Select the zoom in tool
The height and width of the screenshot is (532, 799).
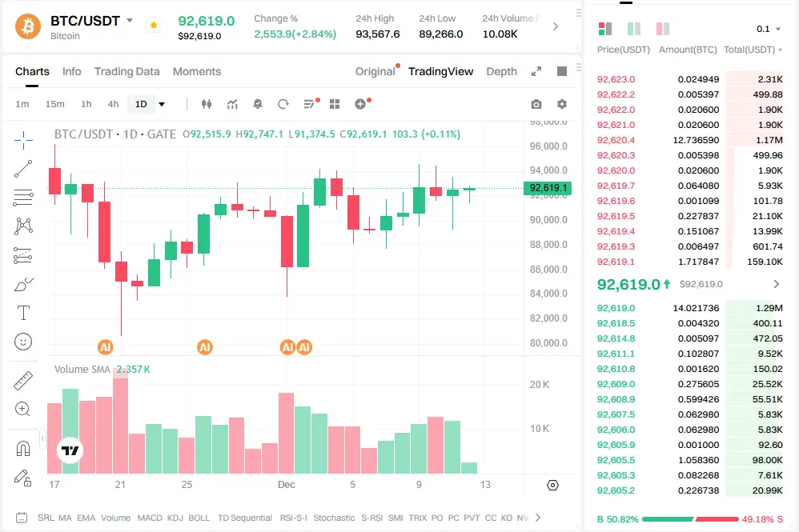(x=22, y=409)
